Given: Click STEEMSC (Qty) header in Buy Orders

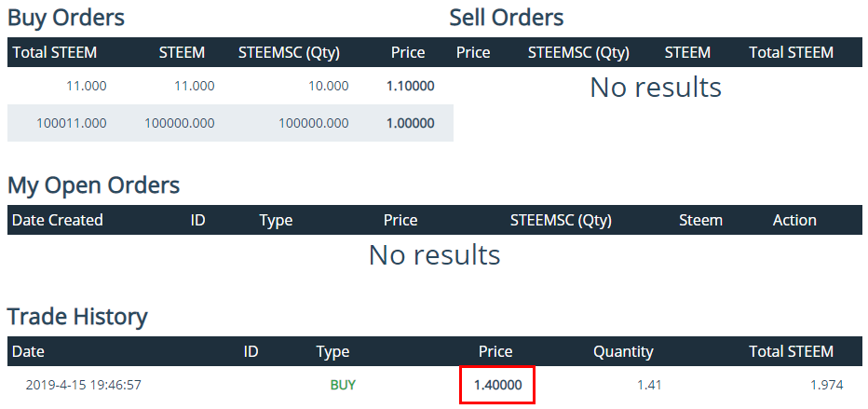Looking at the screenshot, I should tap(293, 52).
